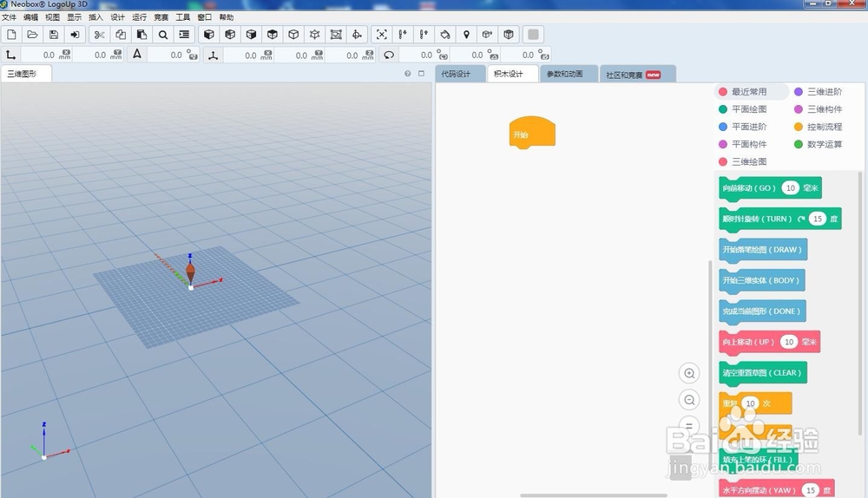Open the 运行 menu
This screenshot has height=498, width=868.
140,17
